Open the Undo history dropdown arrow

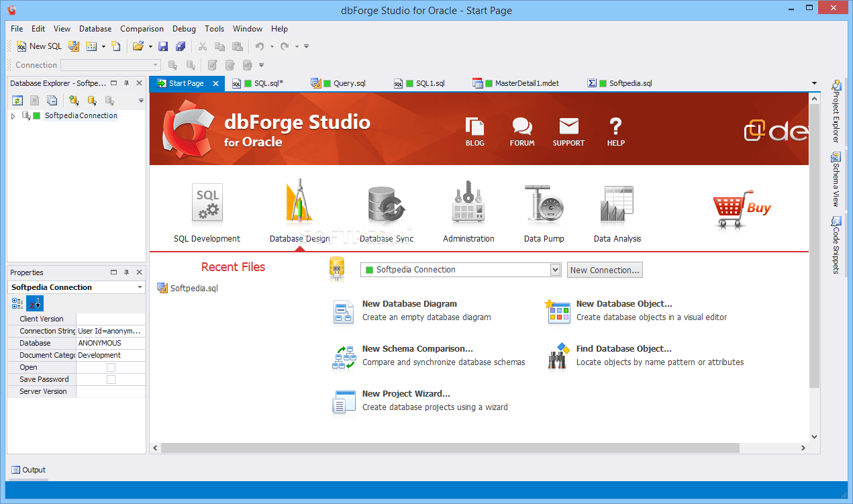[272, 46]
